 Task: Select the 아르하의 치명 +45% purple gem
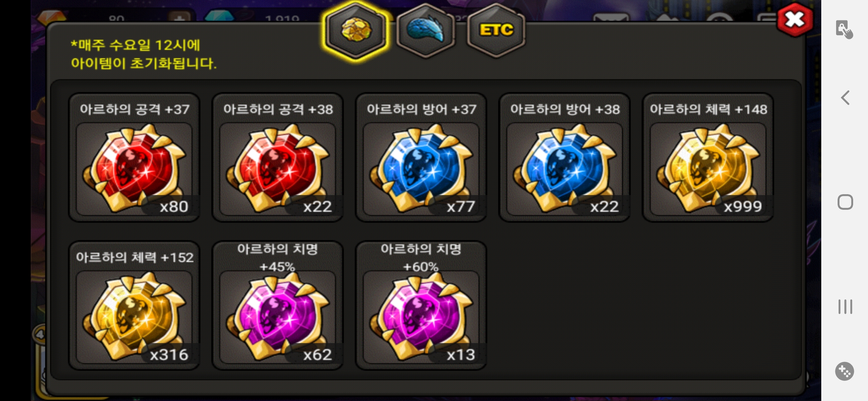[277, 306]
